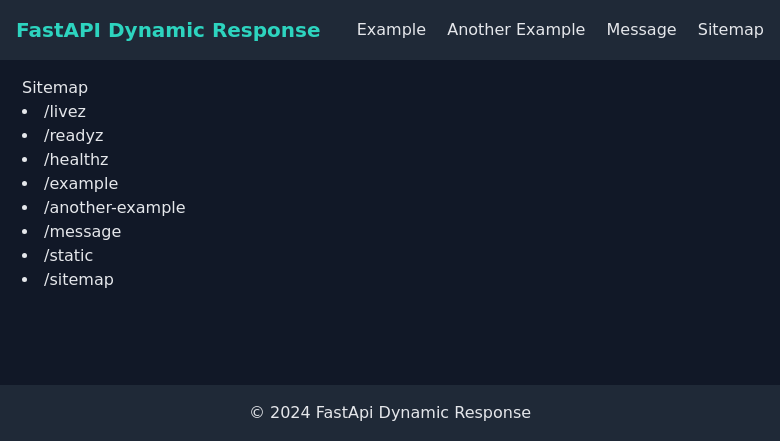This screenshot has height=441, width=780.
Task: Click the /example list entry
Action: 81,184
